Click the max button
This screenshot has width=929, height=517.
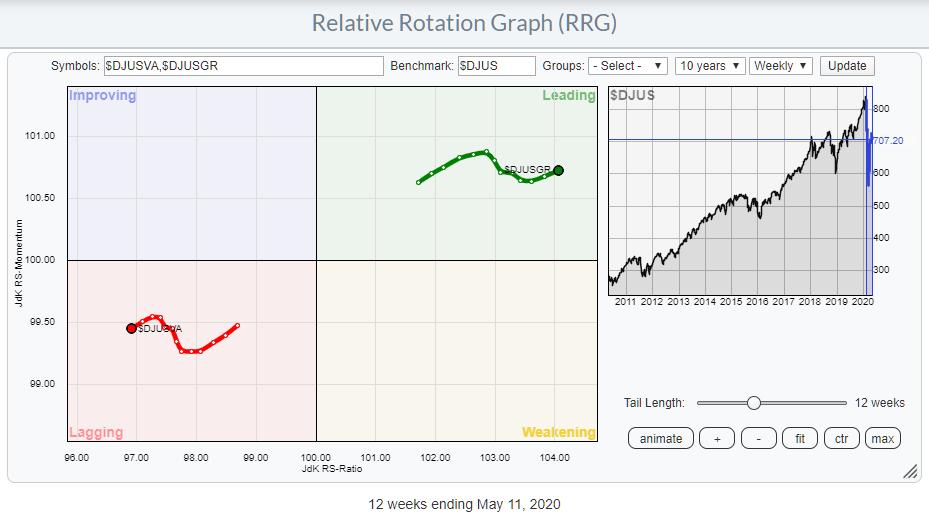click(x=882, y=439)
